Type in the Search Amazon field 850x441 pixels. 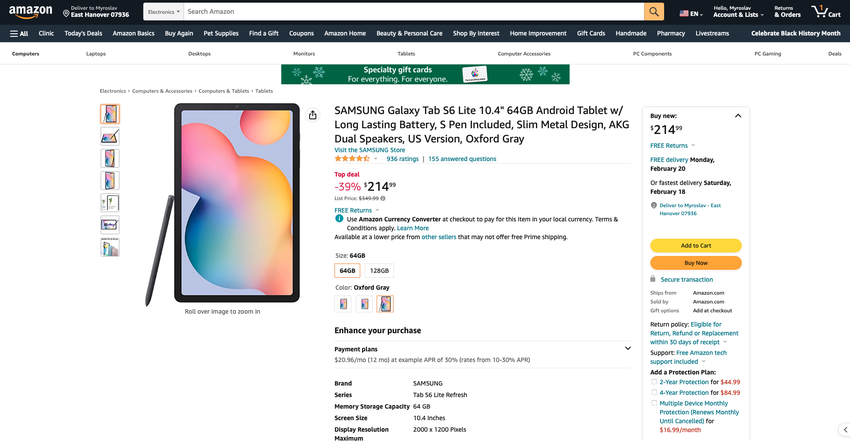coord(410,12)
